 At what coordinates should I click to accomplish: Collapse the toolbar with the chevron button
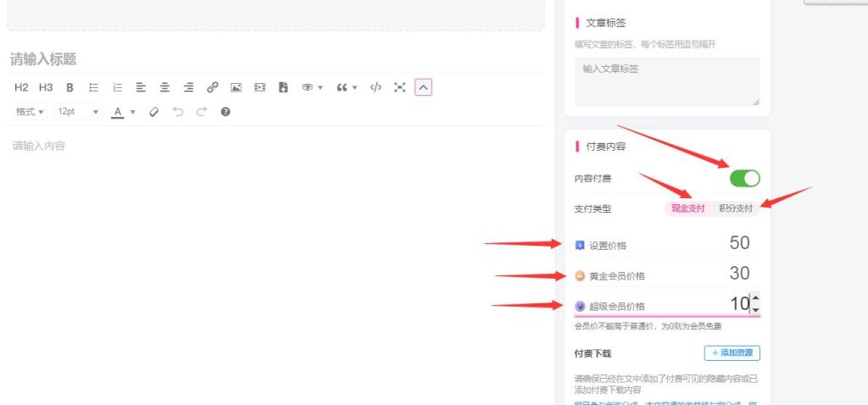424,87
